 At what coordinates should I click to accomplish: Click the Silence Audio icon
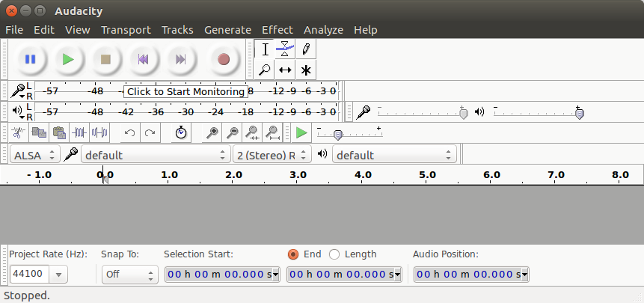(99, 132)
